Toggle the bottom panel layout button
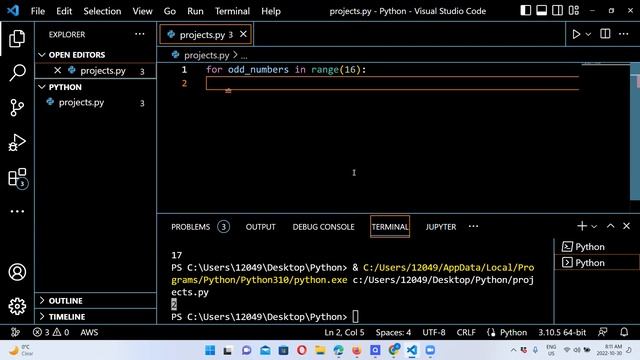The image size is (640, 360). point(542,11)
